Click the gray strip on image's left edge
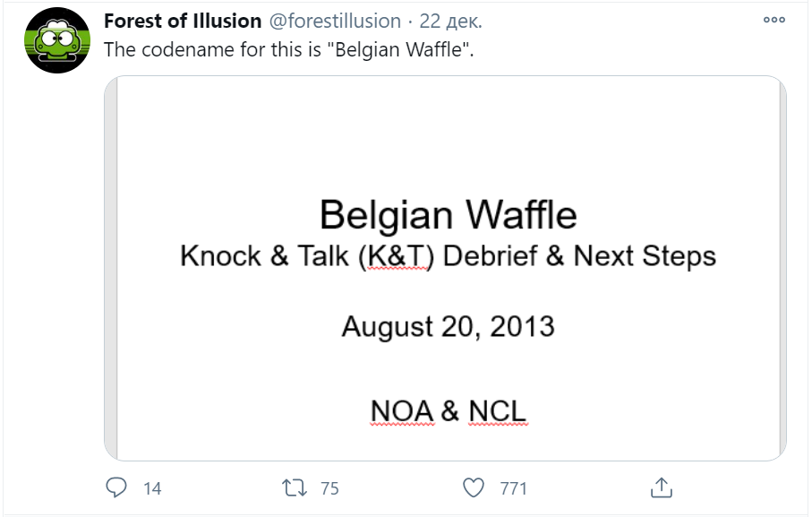Screen dimensions: 812x517 (x=111, y=269)
